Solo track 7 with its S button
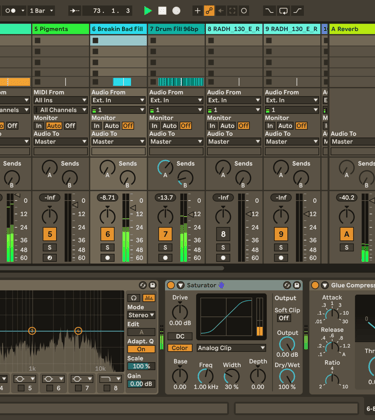The height and width of the screenshot is (420, 375). pyautogui.click(x=165, y=247)
